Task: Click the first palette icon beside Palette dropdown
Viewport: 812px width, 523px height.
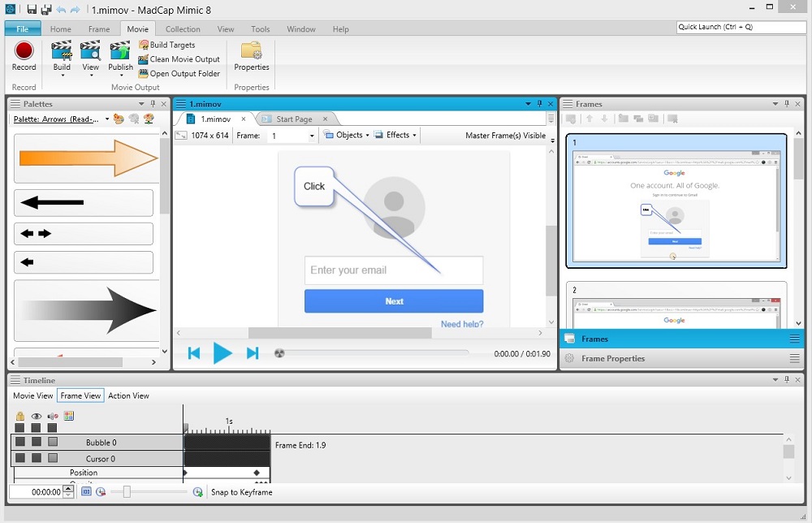Action: pyautogui.click(x=119, y=119)
